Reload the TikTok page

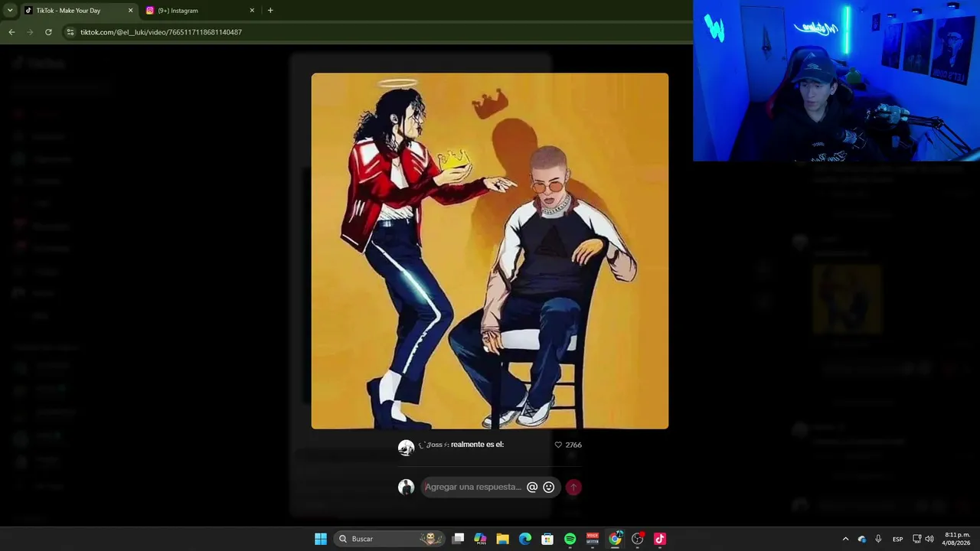pos(48,32)
